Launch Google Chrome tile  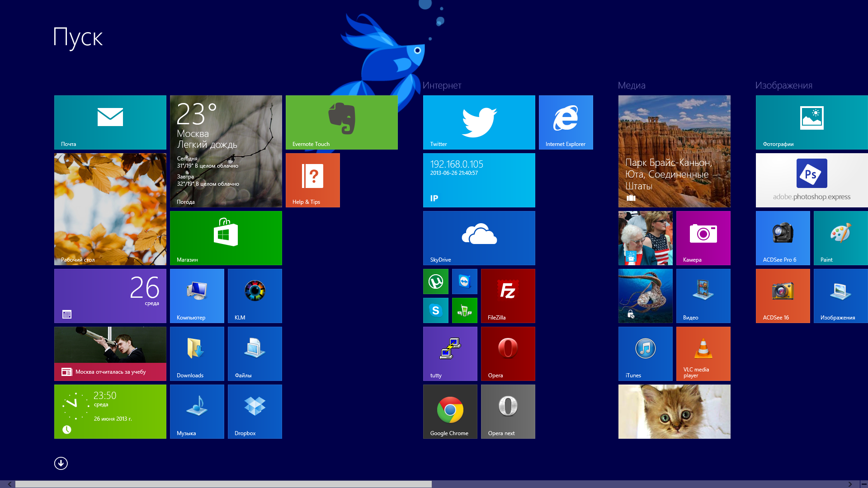pos(450,412)
